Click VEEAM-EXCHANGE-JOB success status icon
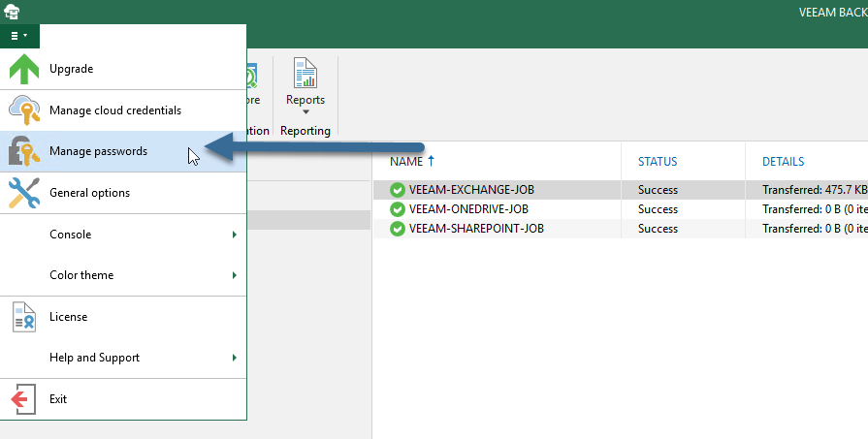The width and height of the screenshot is (868, 439). click(x=398, y=190)
